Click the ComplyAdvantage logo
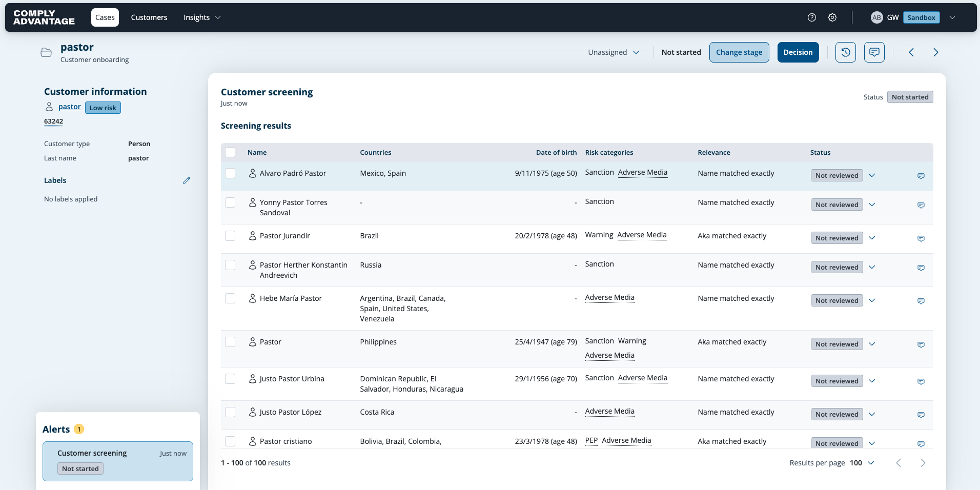 [44, 17]
